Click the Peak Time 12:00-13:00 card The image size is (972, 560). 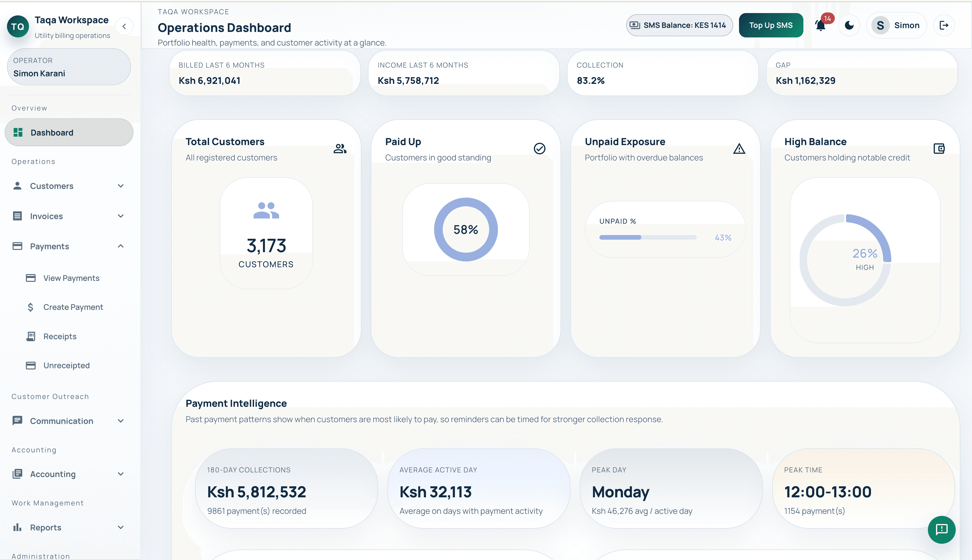[863, 488]
